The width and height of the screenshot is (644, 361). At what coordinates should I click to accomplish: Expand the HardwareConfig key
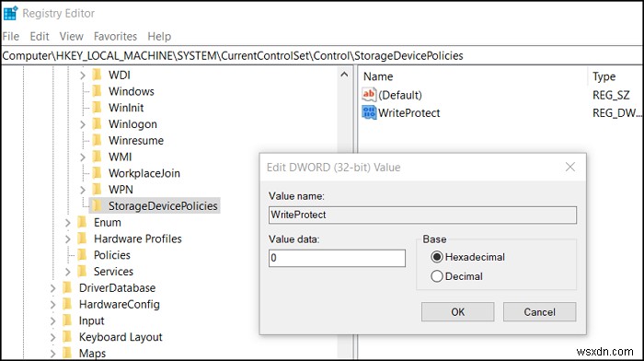coord(52,305)
